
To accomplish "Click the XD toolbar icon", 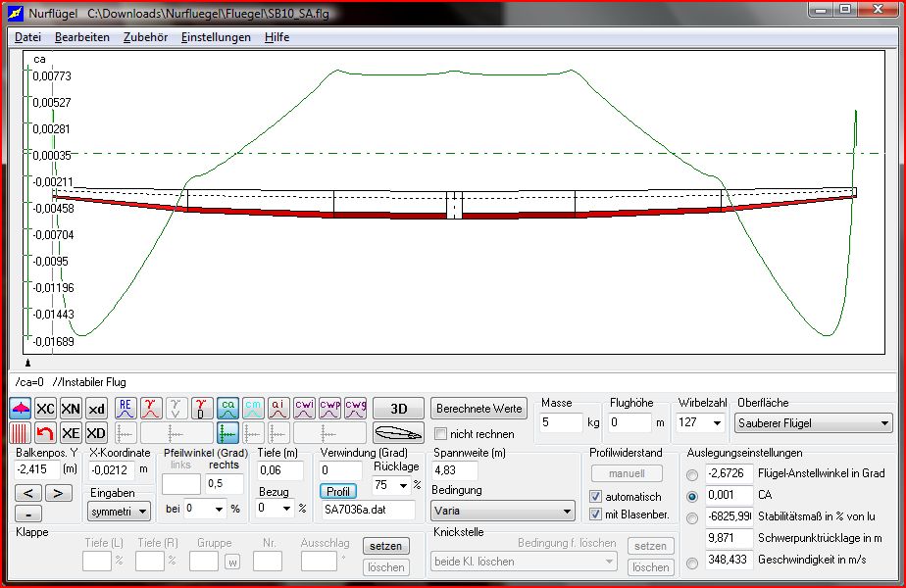I will pyautogui.click(x=96, y=432).
